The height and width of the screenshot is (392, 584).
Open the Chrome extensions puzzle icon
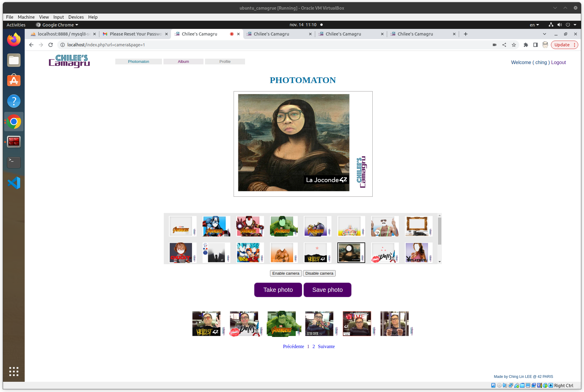tap(526, 45)
